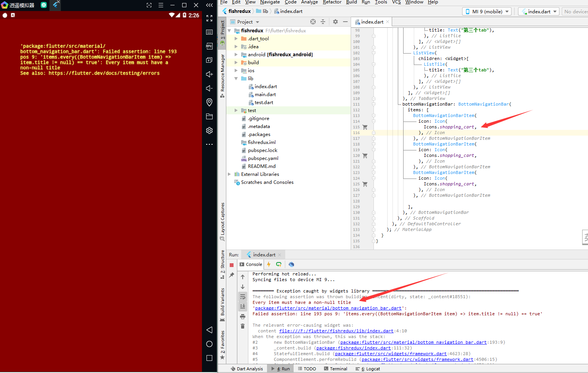Open Build Variants side tab
This screenshot has width=588, height=373.
(x=222, y=305)
